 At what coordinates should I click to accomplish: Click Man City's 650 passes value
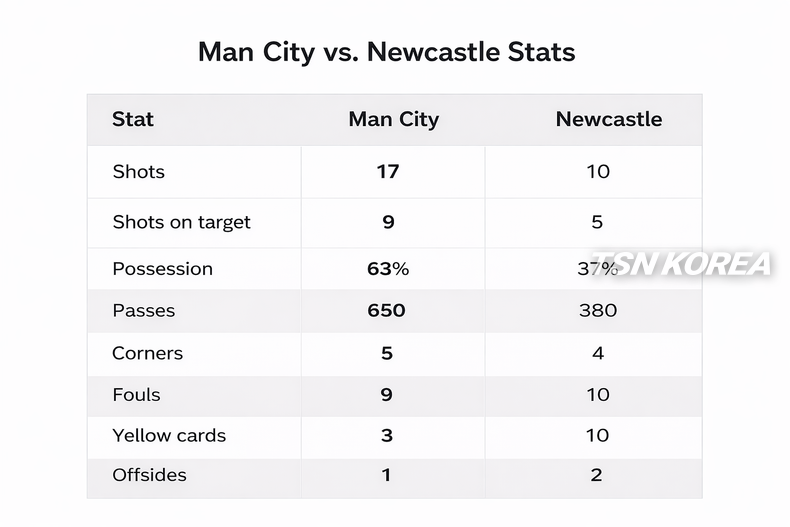387,311
